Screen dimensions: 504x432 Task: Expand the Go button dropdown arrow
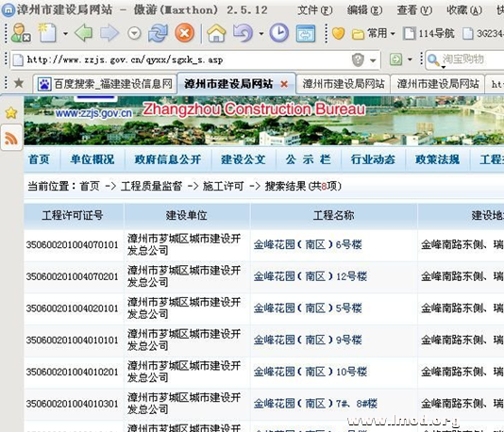click(x=410, y=59)
